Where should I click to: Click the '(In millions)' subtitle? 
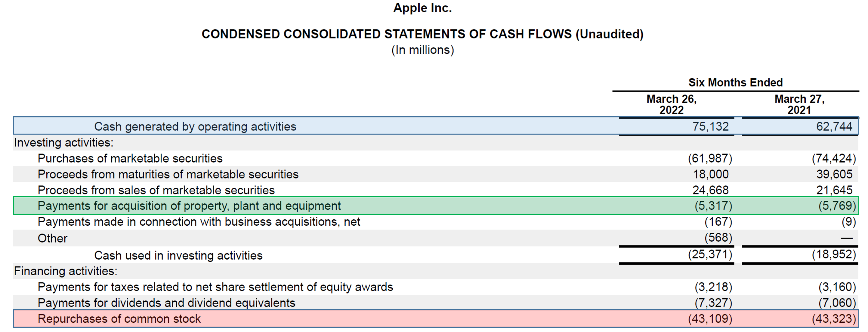(422, 50)
